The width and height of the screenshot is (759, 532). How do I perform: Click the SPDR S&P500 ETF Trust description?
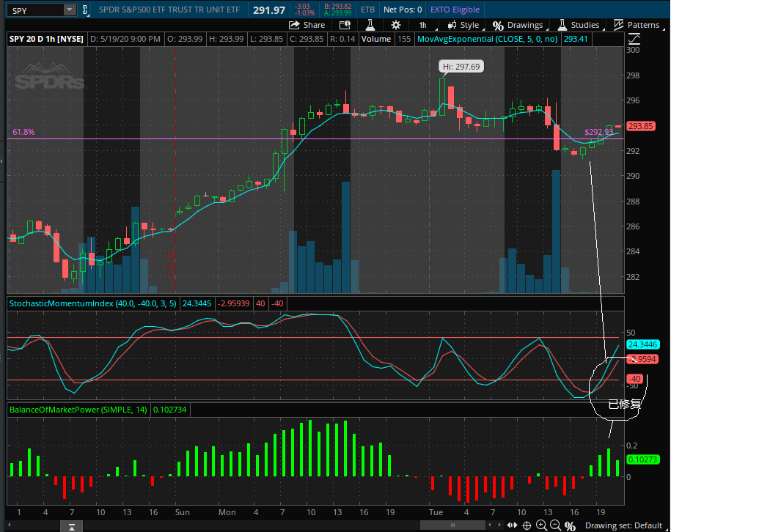169,10
